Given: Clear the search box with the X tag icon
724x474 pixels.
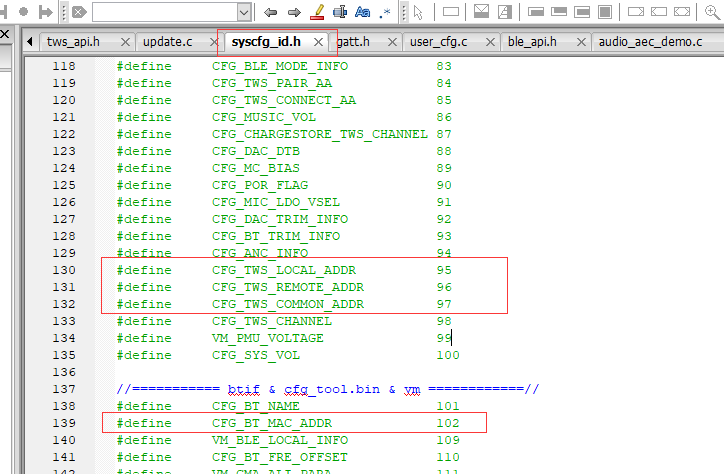Looking at the screenshot, I should pos(79,12).
